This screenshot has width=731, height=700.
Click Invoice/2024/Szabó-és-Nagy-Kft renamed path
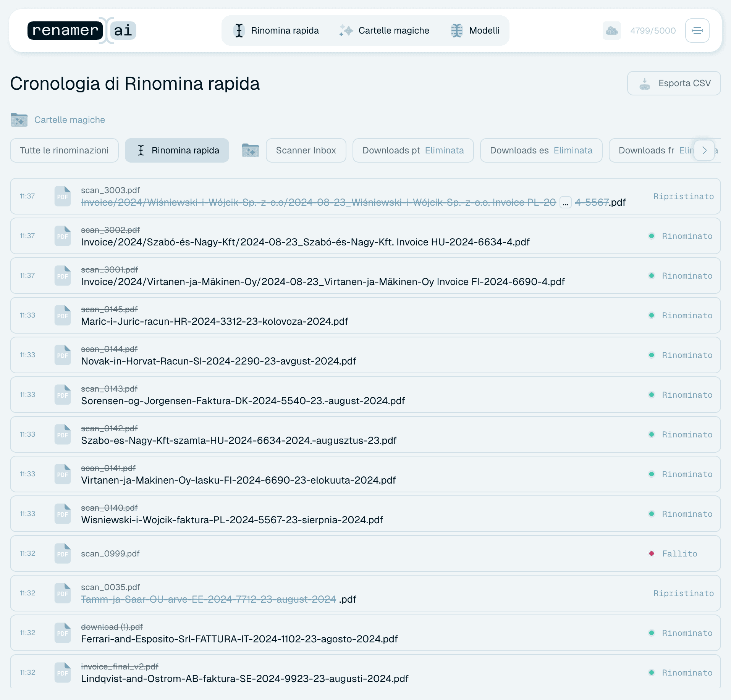[305, 242]
